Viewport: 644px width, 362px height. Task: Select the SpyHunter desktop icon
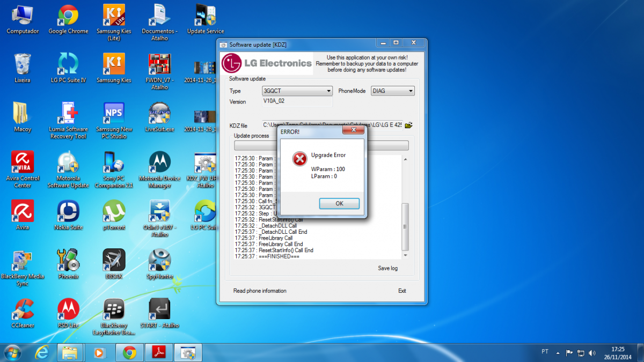(x=159, y=264)
